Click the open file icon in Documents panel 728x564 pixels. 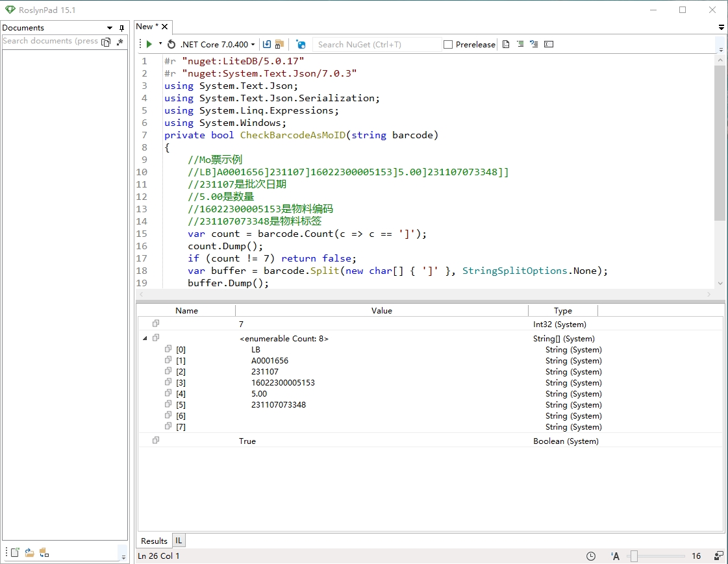coord(29,552)
